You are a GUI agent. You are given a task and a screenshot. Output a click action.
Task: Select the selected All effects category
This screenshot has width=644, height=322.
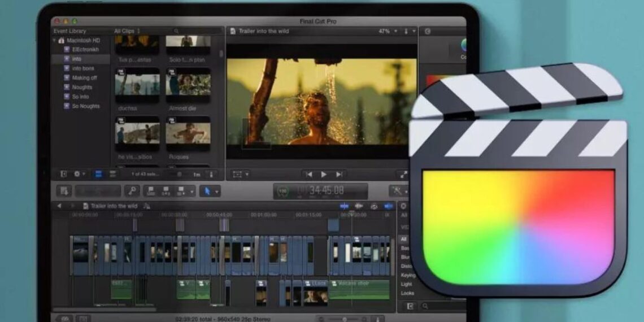tap(404, 239)
